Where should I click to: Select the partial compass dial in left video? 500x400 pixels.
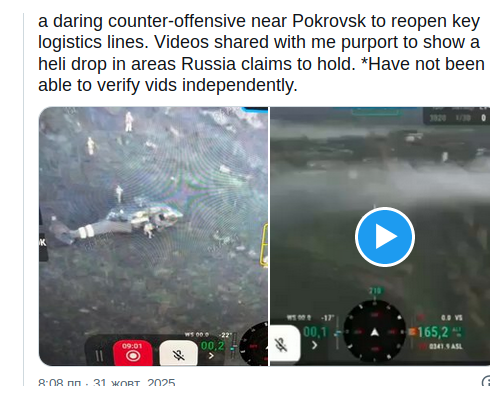254,344
